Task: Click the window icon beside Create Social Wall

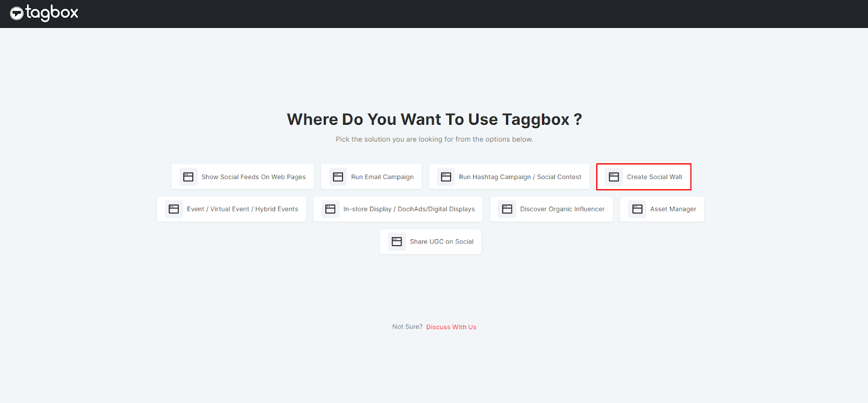Action: tap(614, 177)
